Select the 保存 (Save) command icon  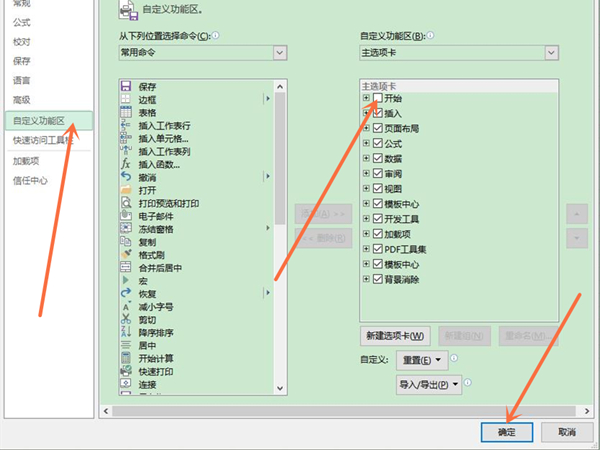(126, 87)
